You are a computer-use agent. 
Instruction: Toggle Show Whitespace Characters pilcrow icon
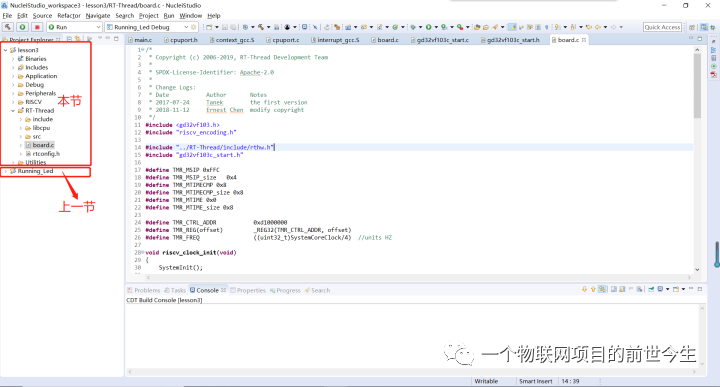coord(546,27)
